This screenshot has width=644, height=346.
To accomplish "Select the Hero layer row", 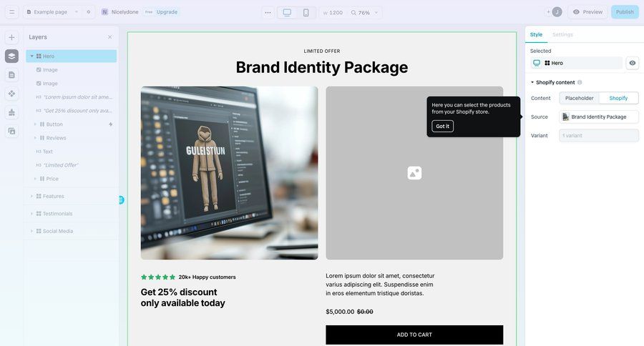I will [x=71, y=56].
